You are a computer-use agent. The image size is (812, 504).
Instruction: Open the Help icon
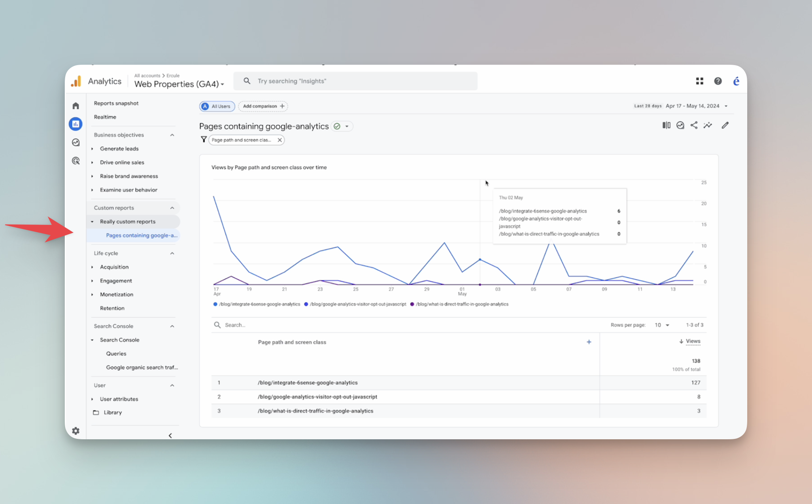[718, 81]
